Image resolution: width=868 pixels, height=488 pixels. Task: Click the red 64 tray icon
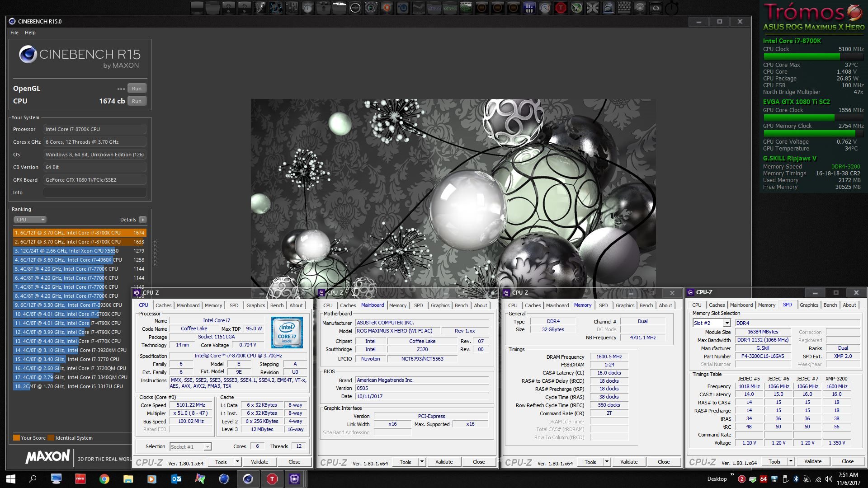point(764,479)
